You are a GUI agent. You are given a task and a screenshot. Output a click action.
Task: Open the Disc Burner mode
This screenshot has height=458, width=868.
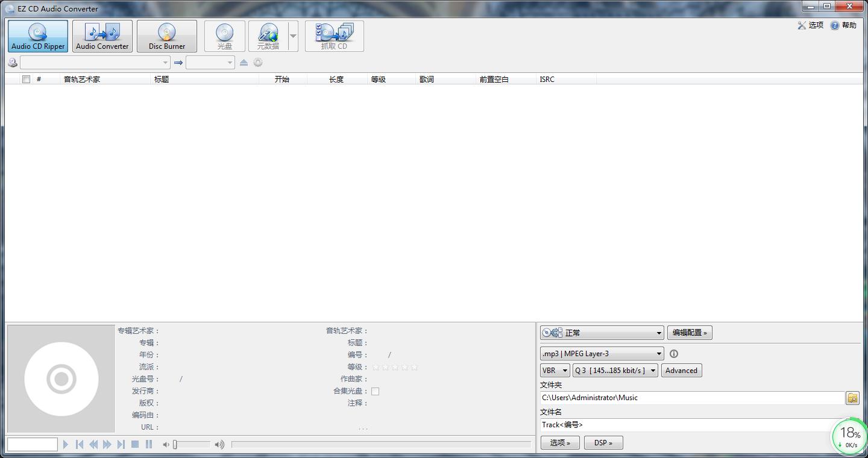coord(167,36)
